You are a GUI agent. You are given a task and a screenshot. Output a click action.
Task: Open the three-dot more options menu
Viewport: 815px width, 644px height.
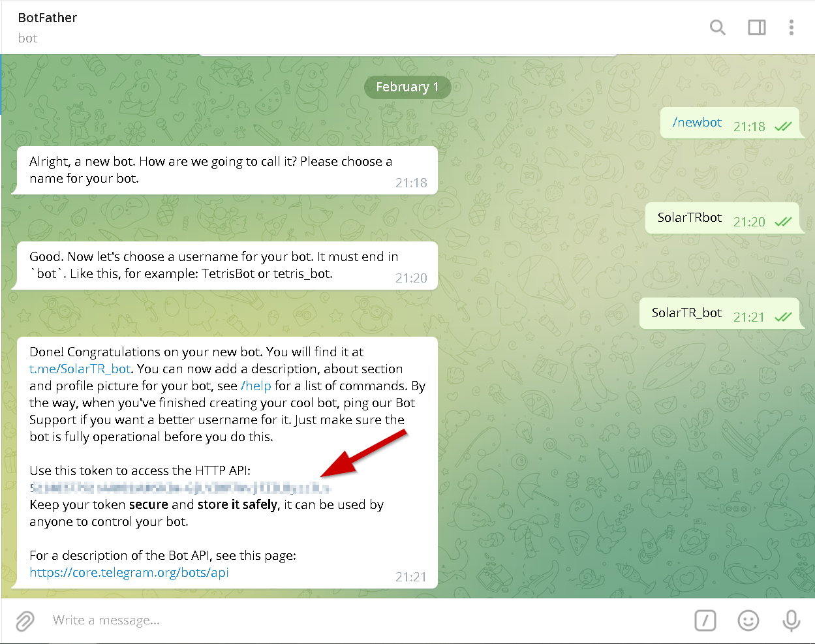pyautogui.click(x=791, y=27)
